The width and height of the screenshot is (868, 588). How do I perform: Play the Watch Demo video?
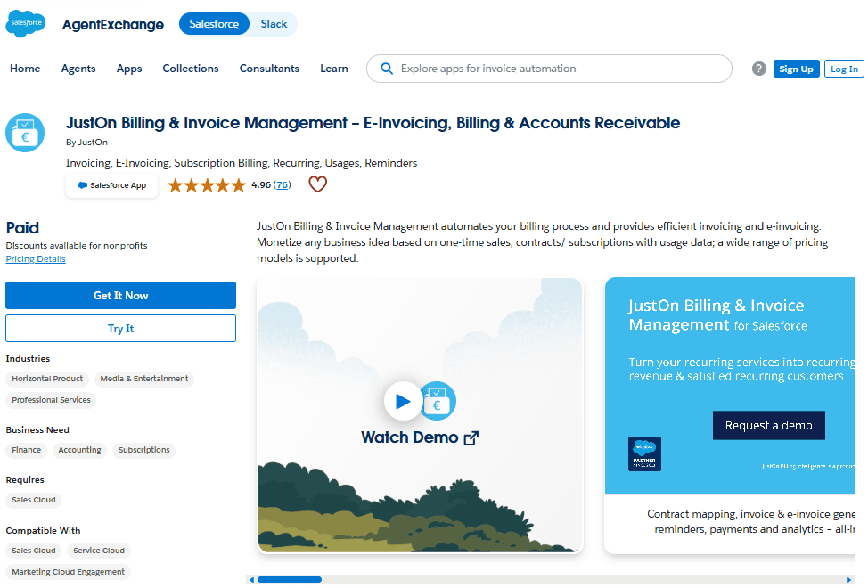tap(403, 401)
